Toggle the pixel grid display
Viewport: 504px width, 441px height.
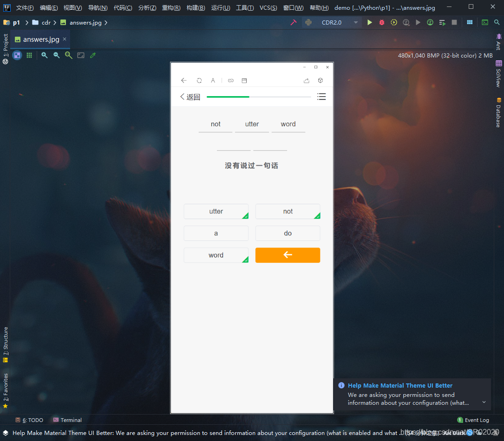(29, 55)
